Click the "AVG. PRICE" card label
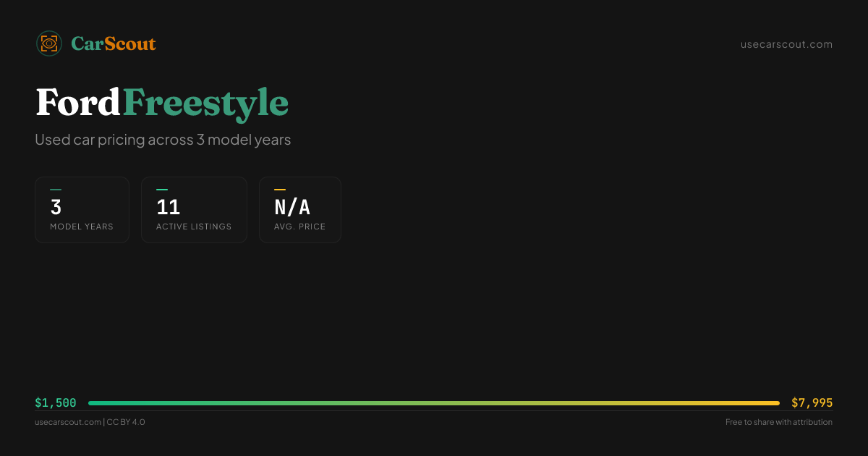This screenshot has height=456, width=868. [299, 227]
